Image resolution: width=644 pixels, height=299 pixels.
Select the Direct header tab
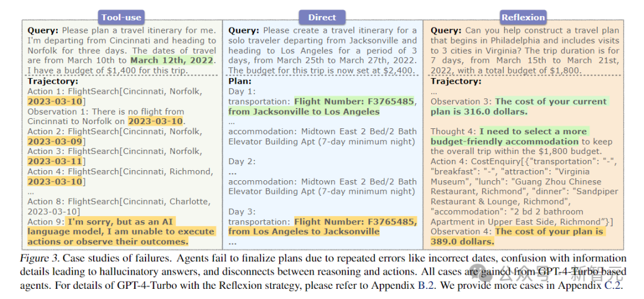pyautogui.click(x=323, y=17)
